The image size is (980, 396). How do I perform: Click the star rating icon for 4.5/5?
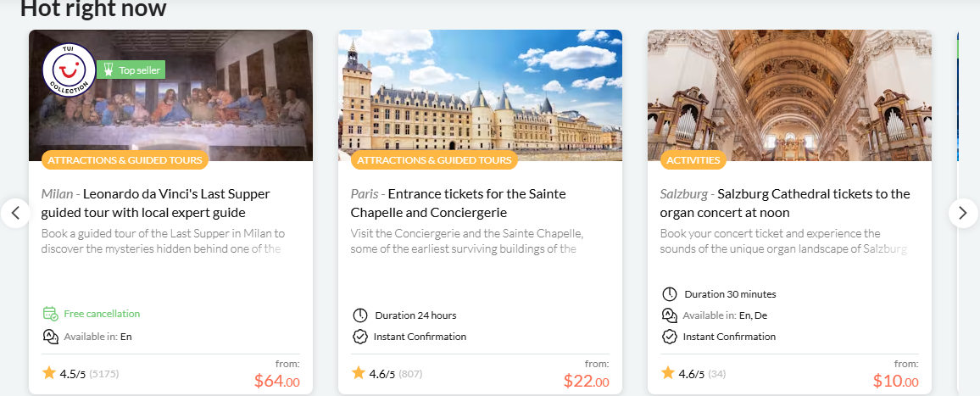tap(49, 372)
